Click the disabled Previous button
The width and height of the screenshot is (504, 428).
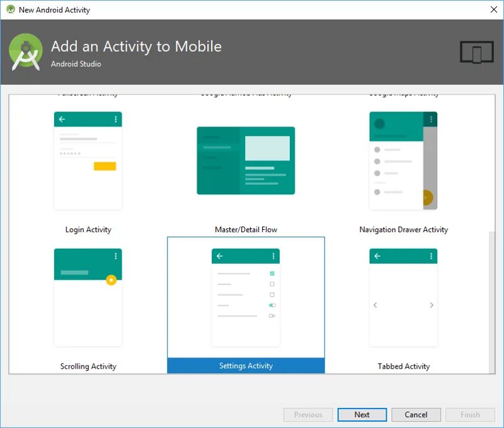(x=308, y=415)
